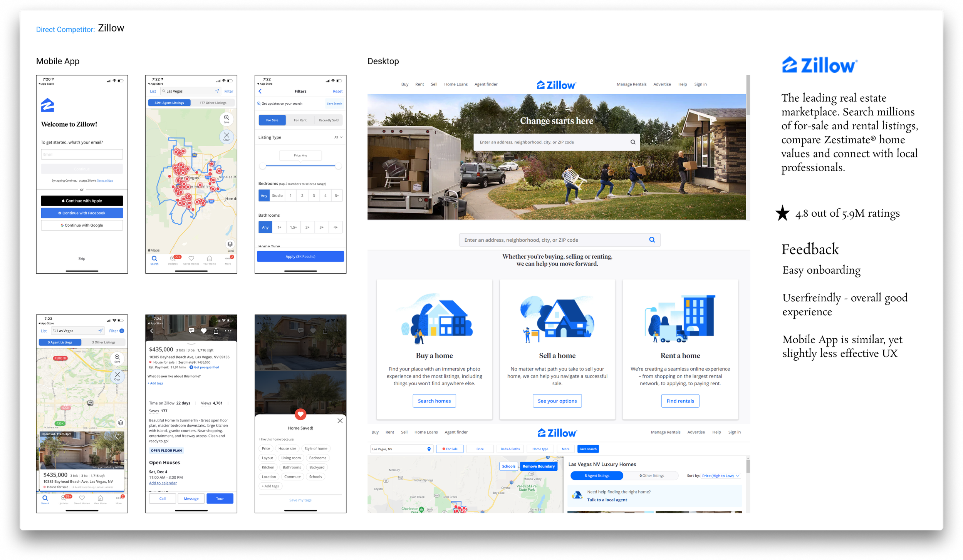963x560 pixels.
Task: Open Agent finder in the desktop hero page header
Action: tap(486, 84)
